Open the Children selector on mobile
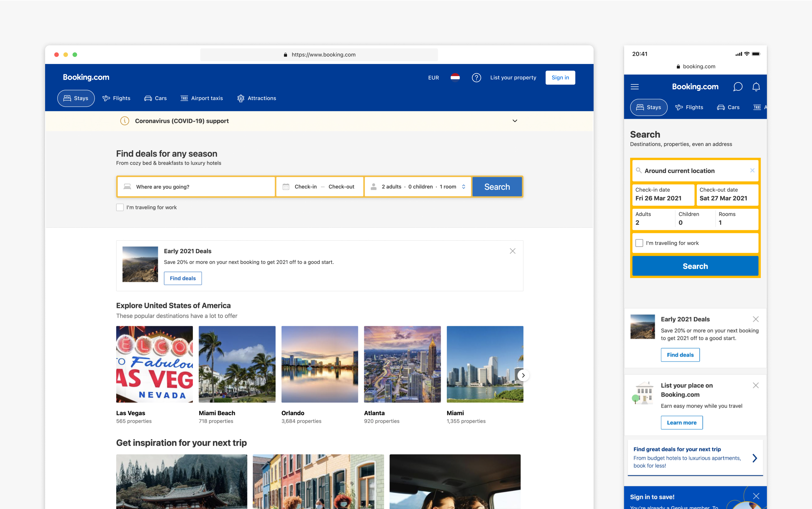The height and width of the screenshot is (509, 812). pos(695,219)
